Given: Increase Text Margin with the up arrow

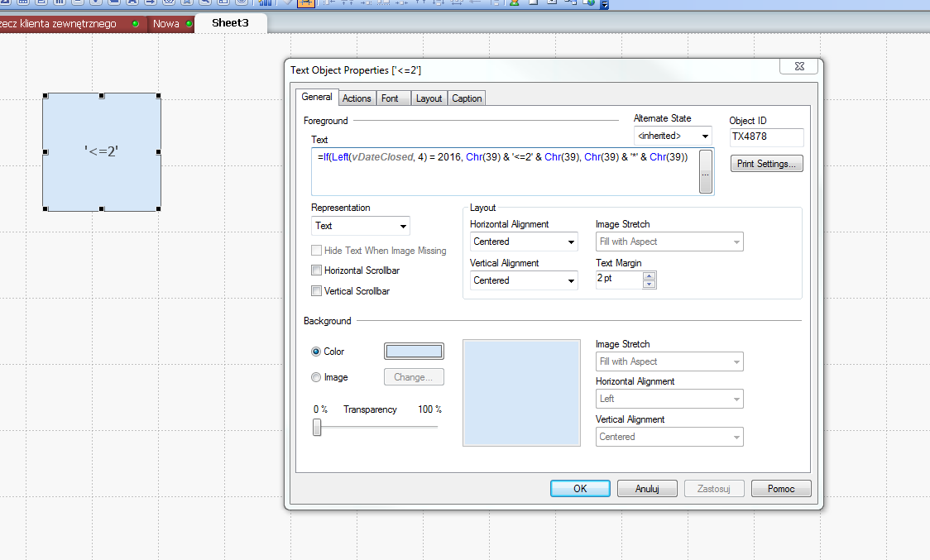Looking at the screenshot, I should [x=650, y=275].
